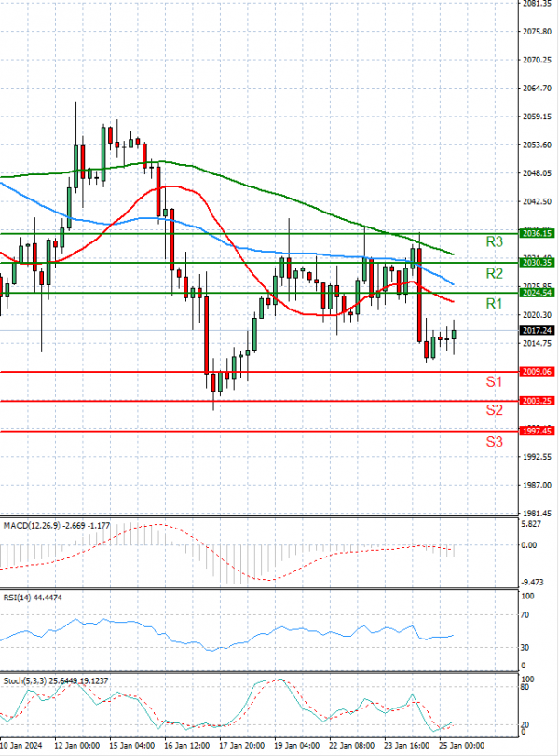The image size is (559, 756).
Task: Click the 2036.15 green price tag
Action: click(536, 234)
